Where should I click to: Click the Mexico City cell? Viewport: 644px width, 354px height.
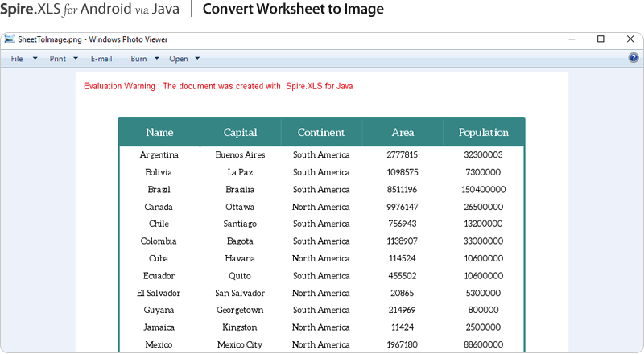[x=240, y=344]
